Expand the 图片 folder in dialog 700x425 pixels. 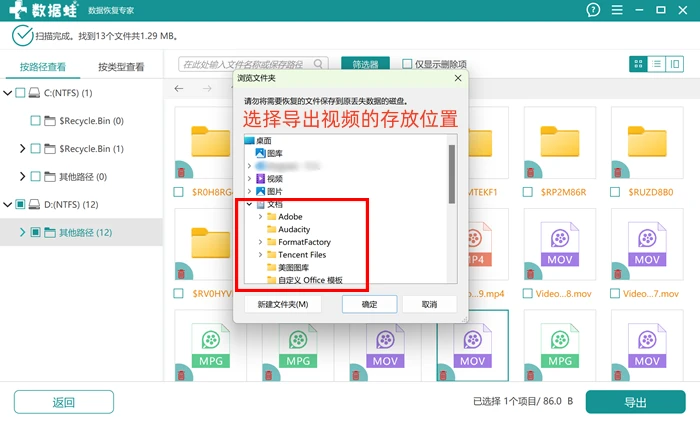(x=249, y=191)
